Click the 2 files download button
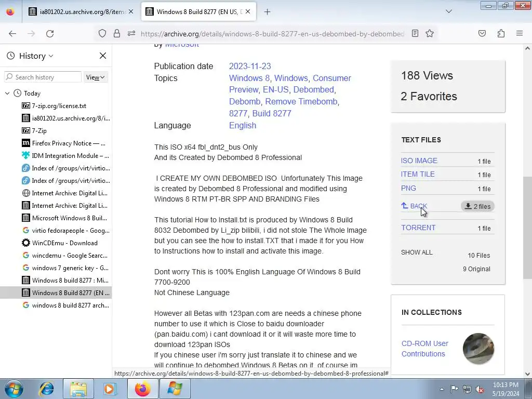532x399 pixels. pyautogui.click(x=478, y=206)
